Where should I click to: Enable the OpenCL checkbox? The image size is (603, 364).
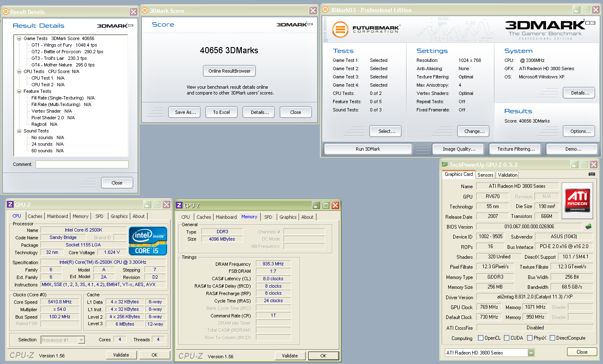tap(480, 338)
